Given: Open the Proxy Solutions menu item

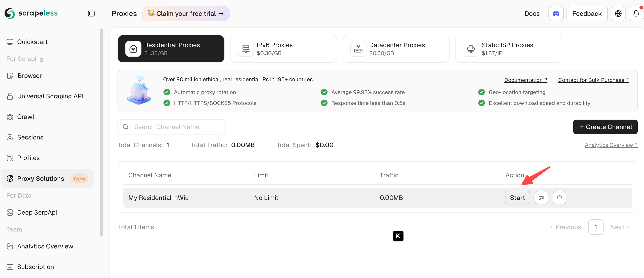Looking at the screenshot, I should click(40, 178).
